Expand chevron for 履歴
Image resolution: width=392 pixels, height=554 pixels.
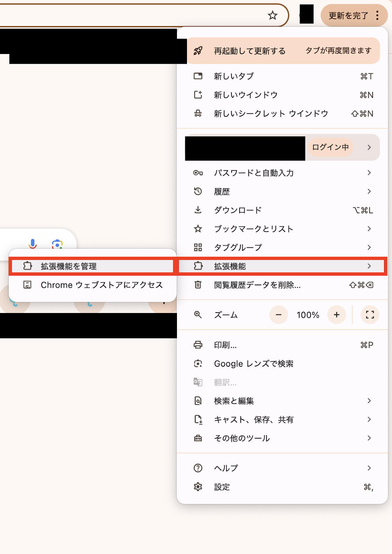point(369,191)
